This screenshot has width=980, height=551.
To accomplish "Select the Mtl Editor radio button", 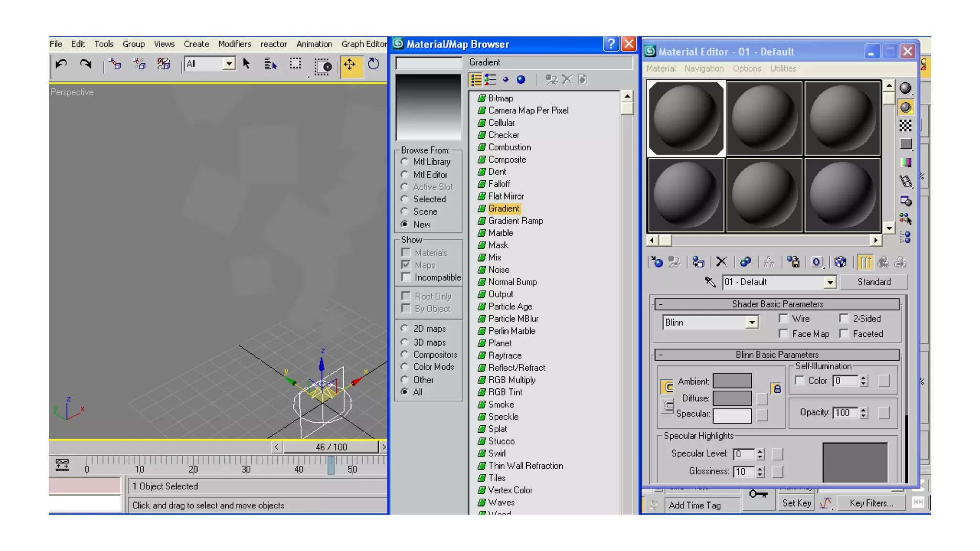I will (x=405, y=175).
